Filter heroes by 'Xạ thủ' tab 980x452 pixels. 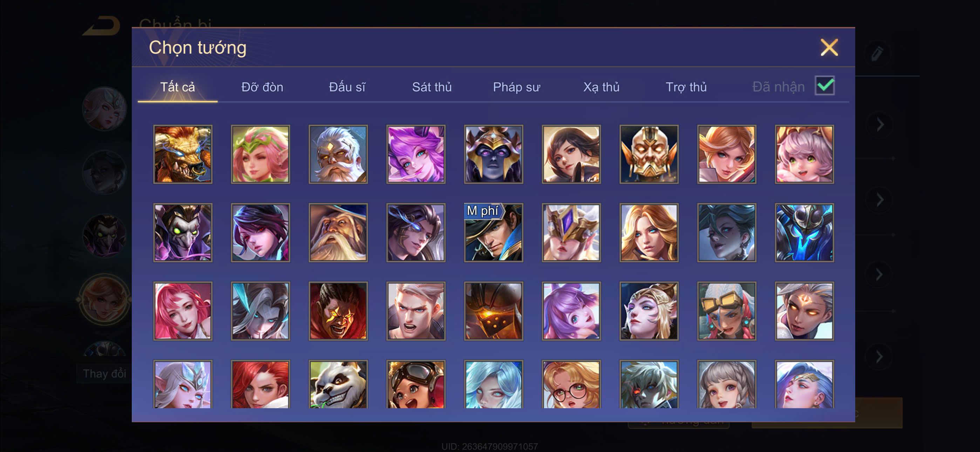point(601,87)
